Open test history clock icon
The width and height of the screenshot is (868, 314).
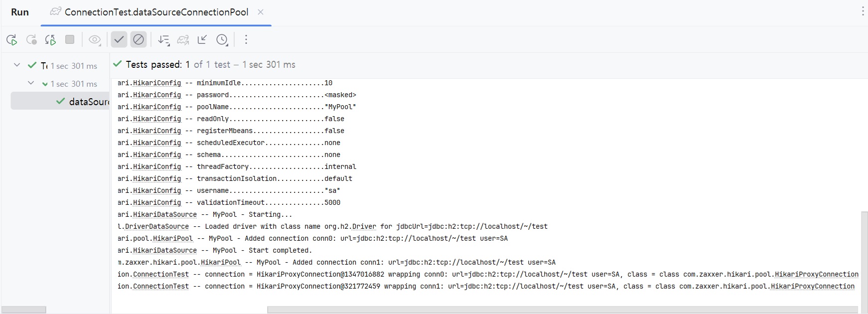pyautogui.click(x=222, y=40)
